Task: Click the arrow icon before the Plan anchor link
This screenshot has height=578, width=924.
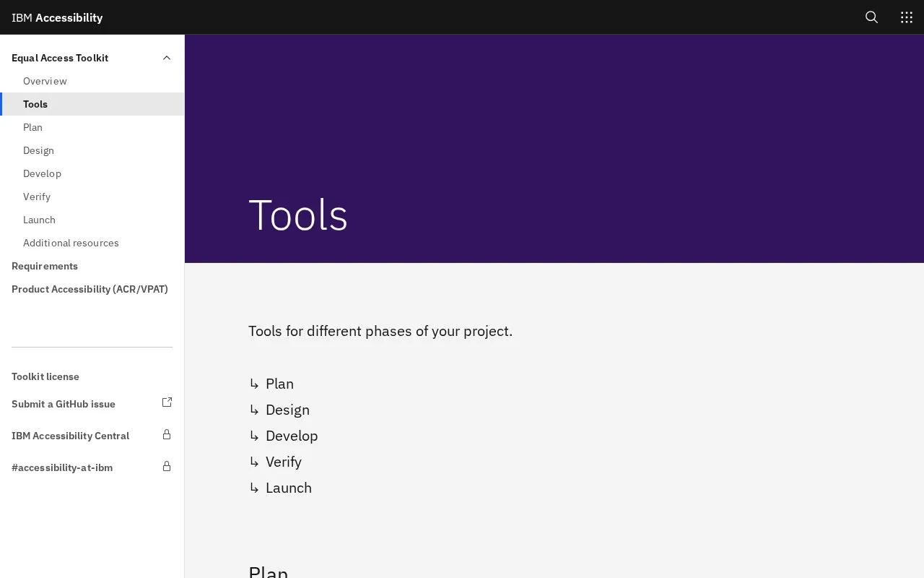Action: coord(254,384)
